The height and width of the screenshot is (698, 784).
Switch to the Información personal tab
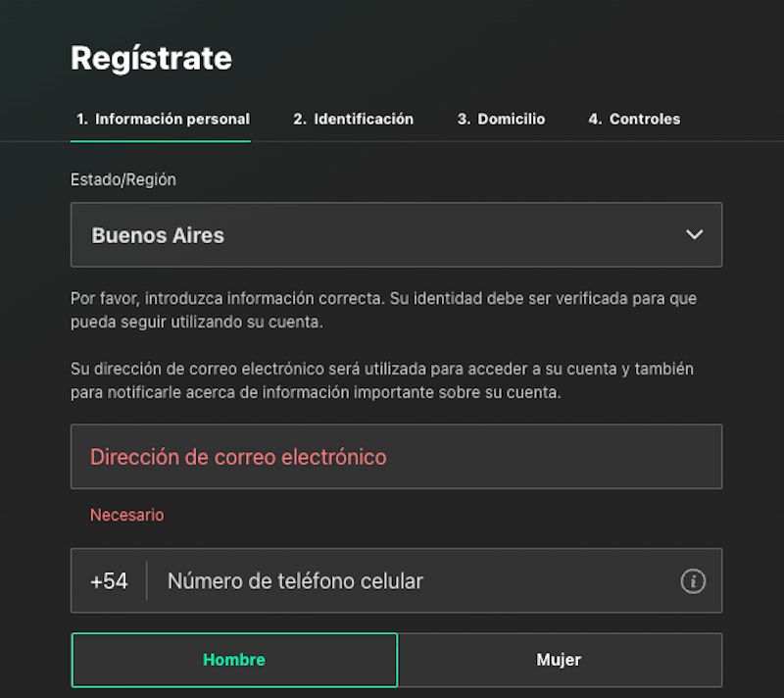pos(162,120)
